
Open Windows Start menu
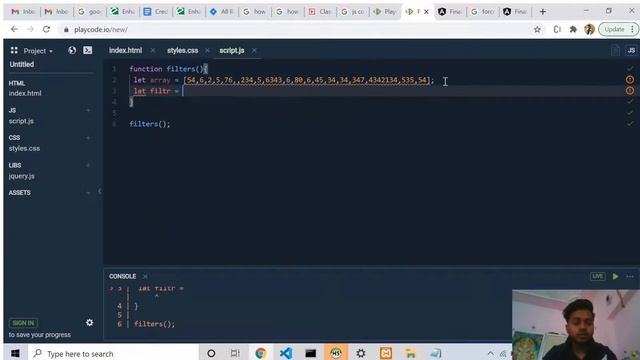point(15,353)
